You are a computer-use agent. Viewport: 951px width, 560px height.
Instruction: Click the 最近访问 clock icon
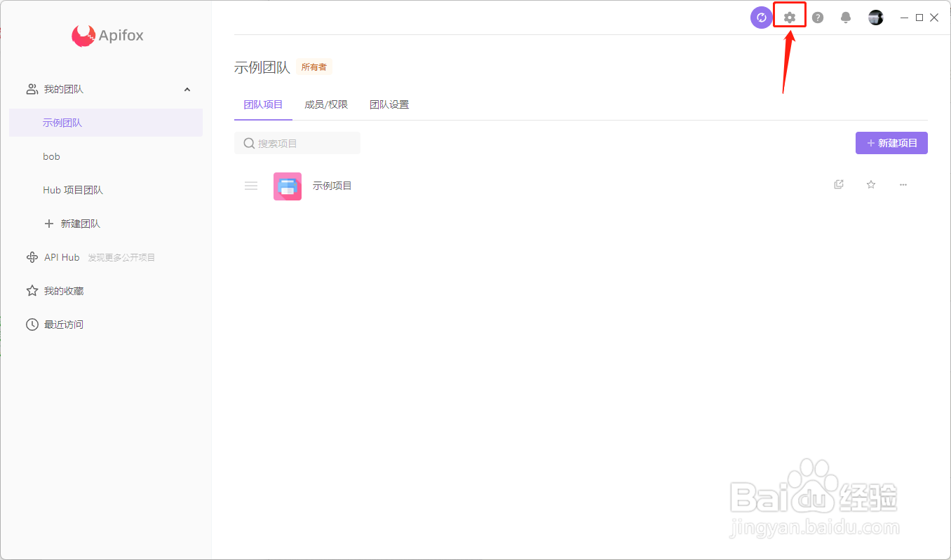(x=32, y=325)
